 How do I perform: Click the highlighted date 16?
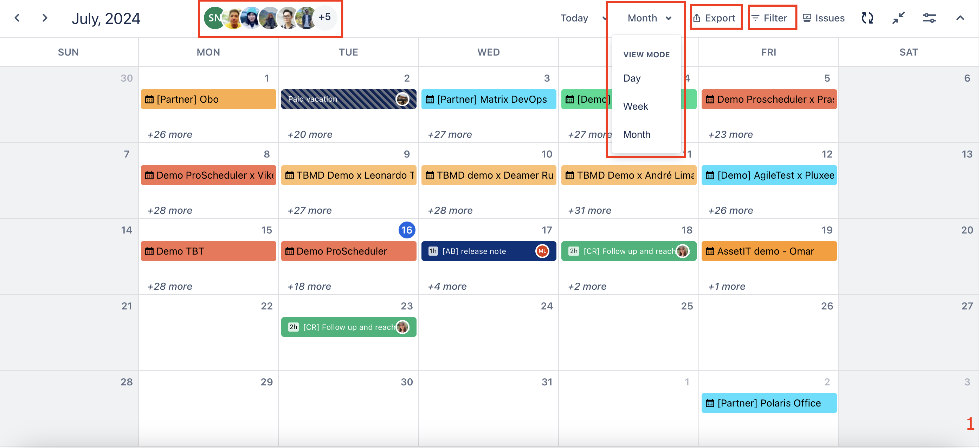(406, 230)
